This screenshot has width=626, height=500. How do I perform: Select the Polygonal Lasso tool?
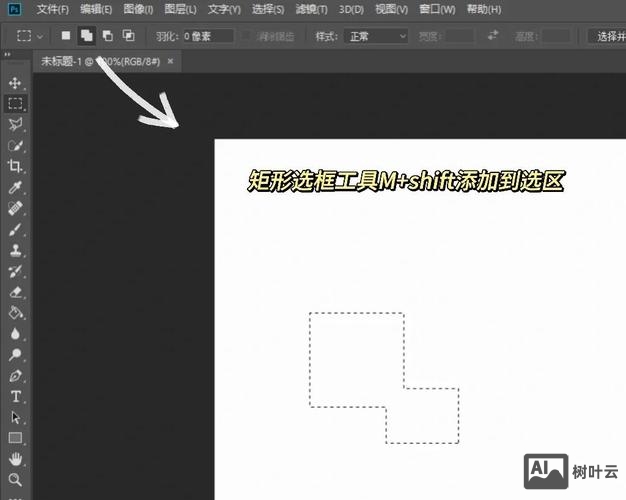click(15, 124)
